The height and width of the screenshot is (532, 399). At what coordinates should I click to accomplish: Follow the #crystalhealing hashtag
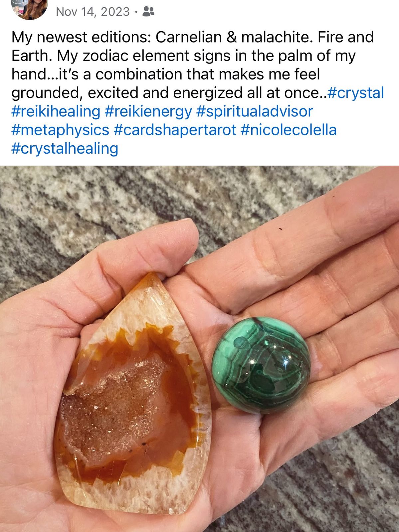(x=65, y=149)
